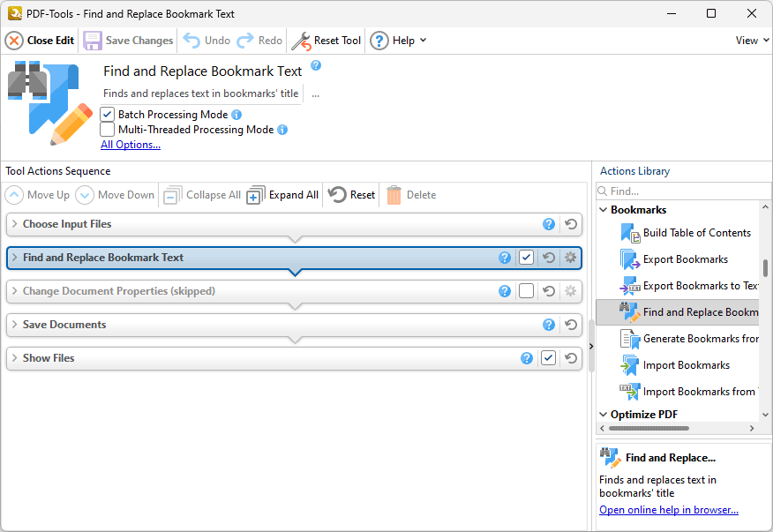Click the Save Changes floppy icon
773x532 pixels.
coord(92,41)
